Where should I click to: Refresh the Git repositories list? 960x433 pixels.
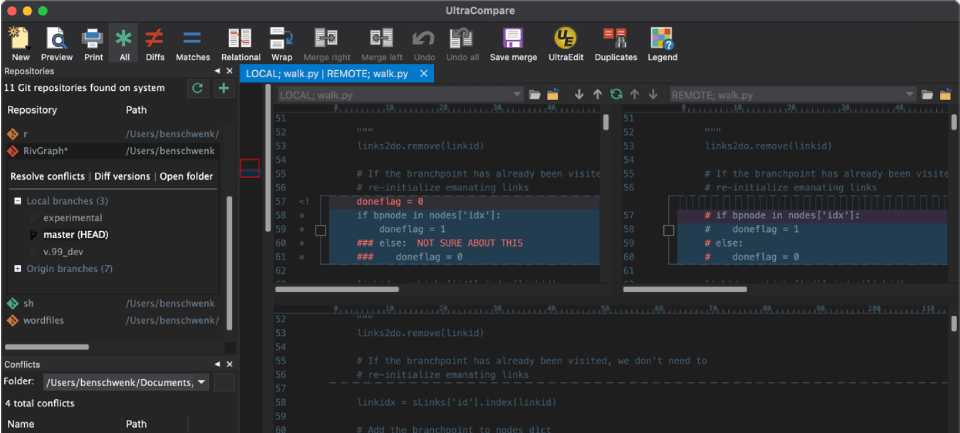(x=197, y=88)
